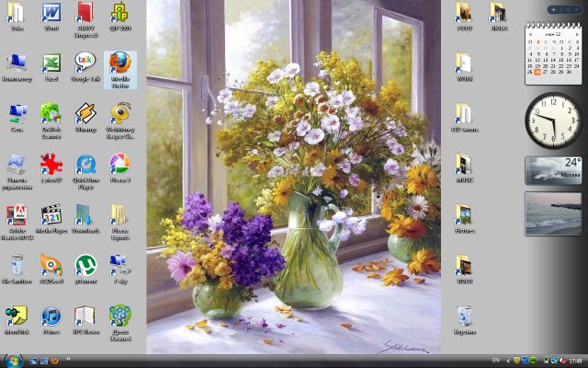588x368 pixels.
Task: Click the sidebar add gadgets plus button
Action: pos(553,10)
